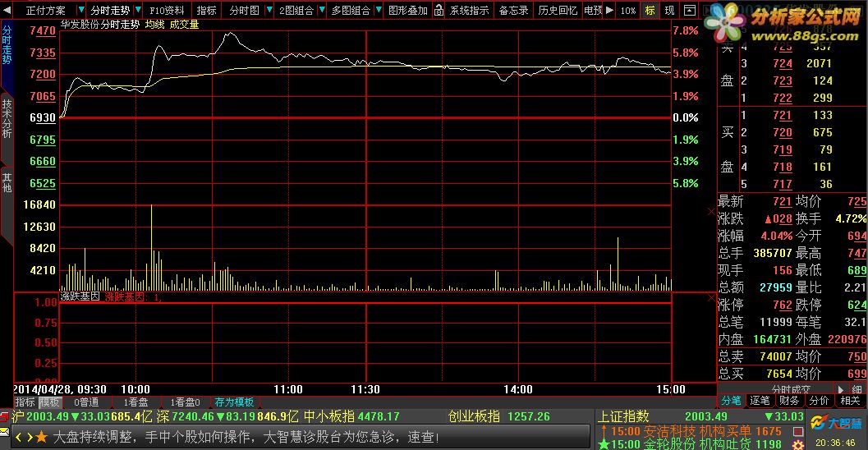Viewport: 868px width, 450px height.
Task: Click the 创业板指 1257.26 index entry
Action: [x=498, y=416]
